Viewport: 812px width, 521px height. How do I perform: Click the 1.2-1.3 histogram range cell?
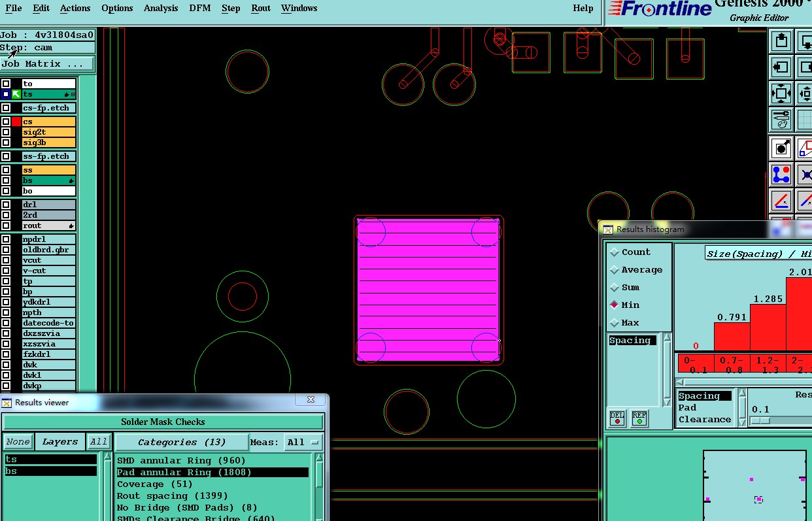[768, 363]
